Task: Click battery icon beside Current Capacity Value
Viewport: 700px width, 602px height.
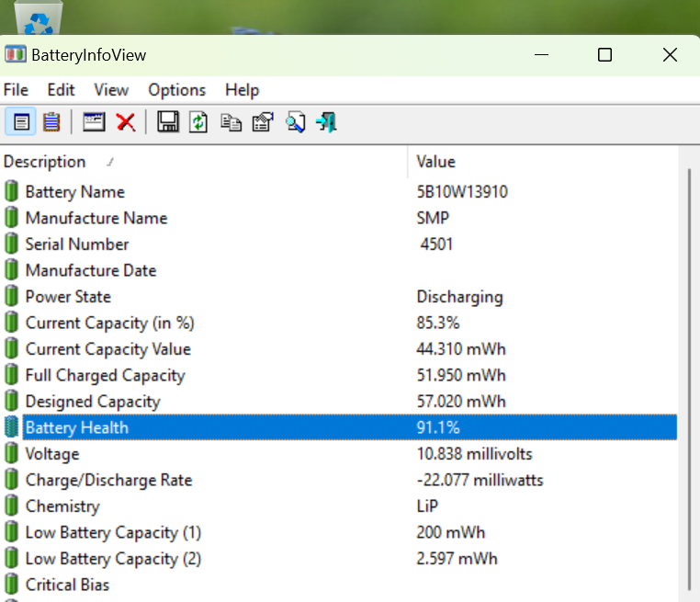Action: coord(12,348)
